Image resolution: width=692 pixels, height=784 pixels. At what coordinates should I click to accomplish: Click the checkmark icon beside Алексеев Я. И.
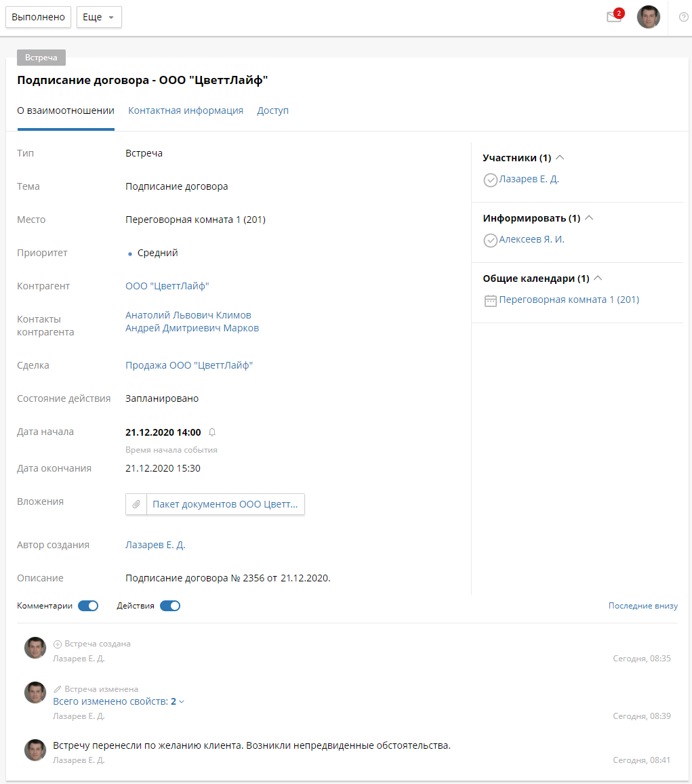(490, 241)
